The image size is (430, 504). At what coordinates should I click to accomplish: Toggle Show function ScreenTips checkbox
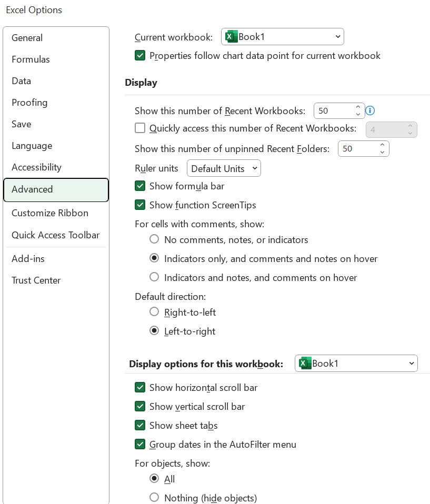tap(140, 205)
